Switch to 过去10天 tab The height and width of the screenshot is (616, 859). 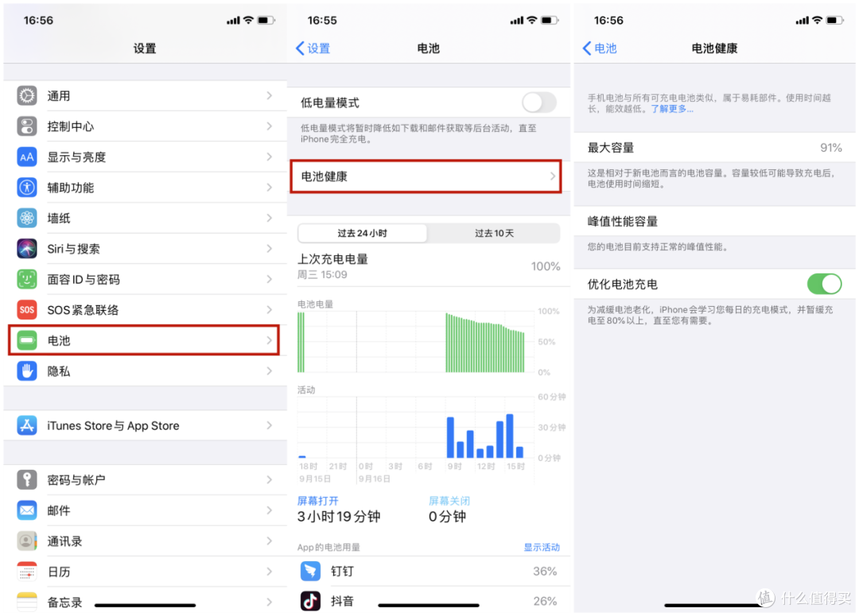coord(494,233)
